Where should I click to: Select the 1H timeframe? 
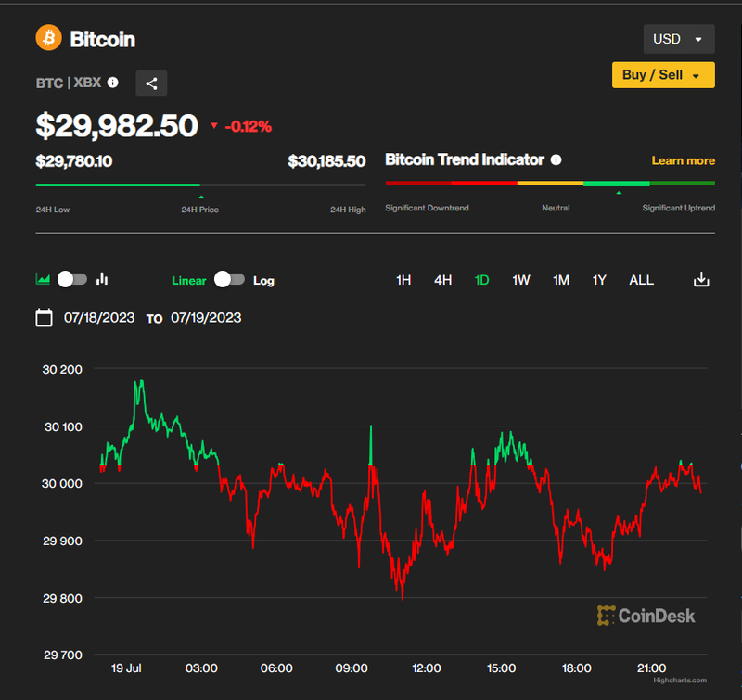[x=403, y=280]
